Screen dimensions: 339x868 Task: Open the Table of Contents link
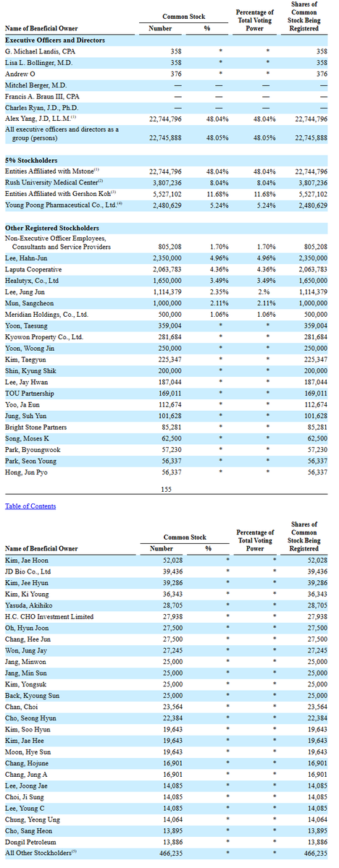point(30,506)
